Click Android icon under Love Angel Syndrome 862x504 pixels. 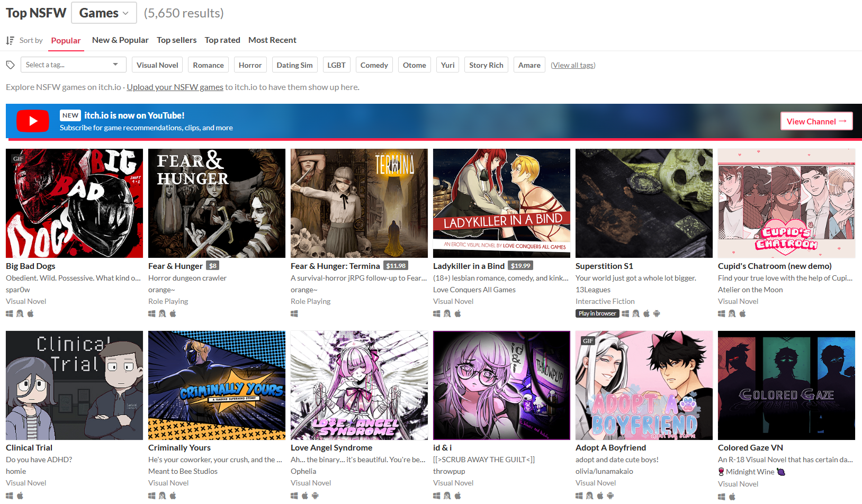click(x=316, y=496)
